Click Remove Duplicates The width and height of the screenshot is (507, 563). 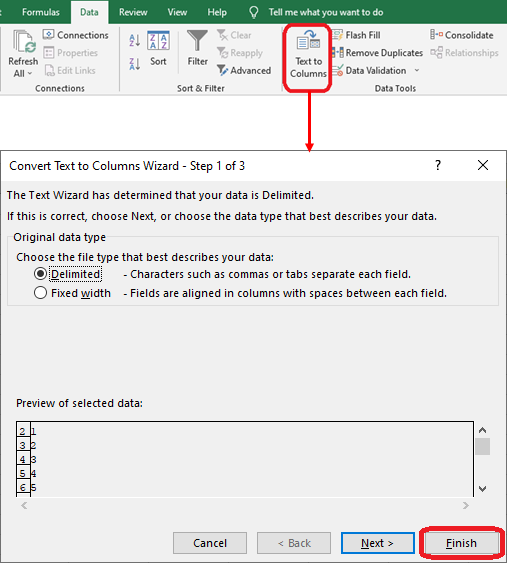coord(377,53)
